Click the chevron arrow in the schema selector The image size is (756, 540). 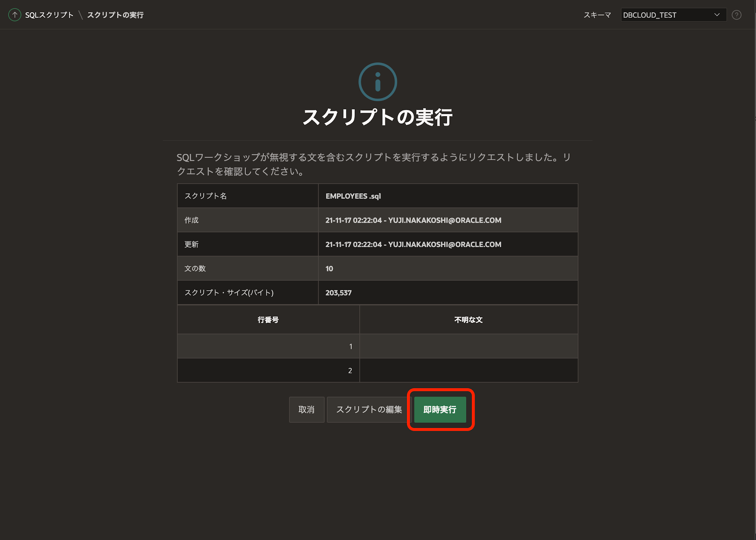[717, 15]
